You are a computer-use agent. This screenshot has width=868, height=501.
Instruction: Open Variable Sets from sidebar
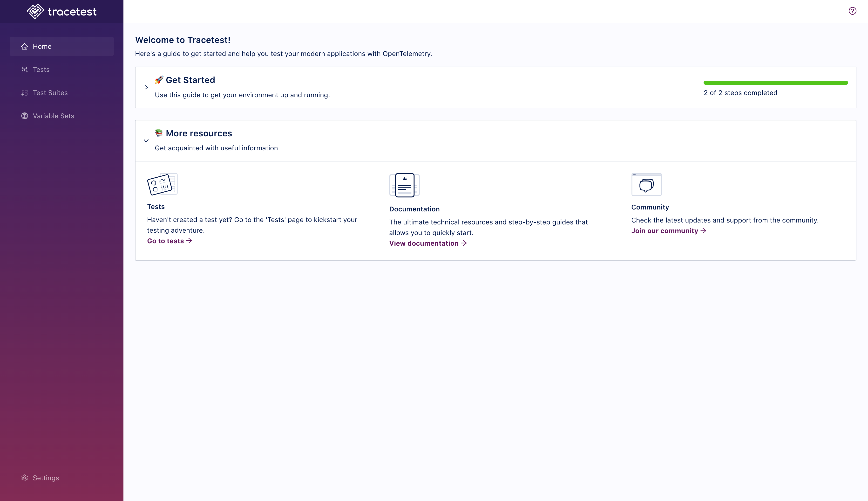(61, 116)
